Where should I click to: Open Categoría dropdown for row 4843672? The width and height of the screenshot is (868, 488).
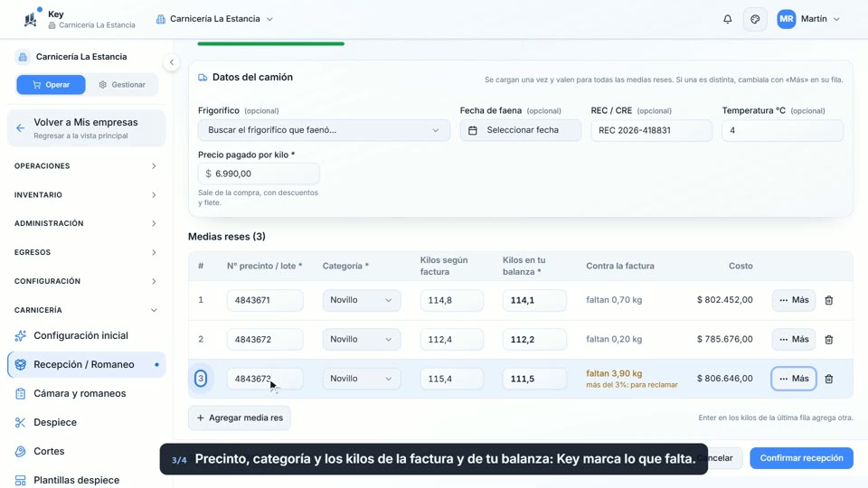pos(362,339)
